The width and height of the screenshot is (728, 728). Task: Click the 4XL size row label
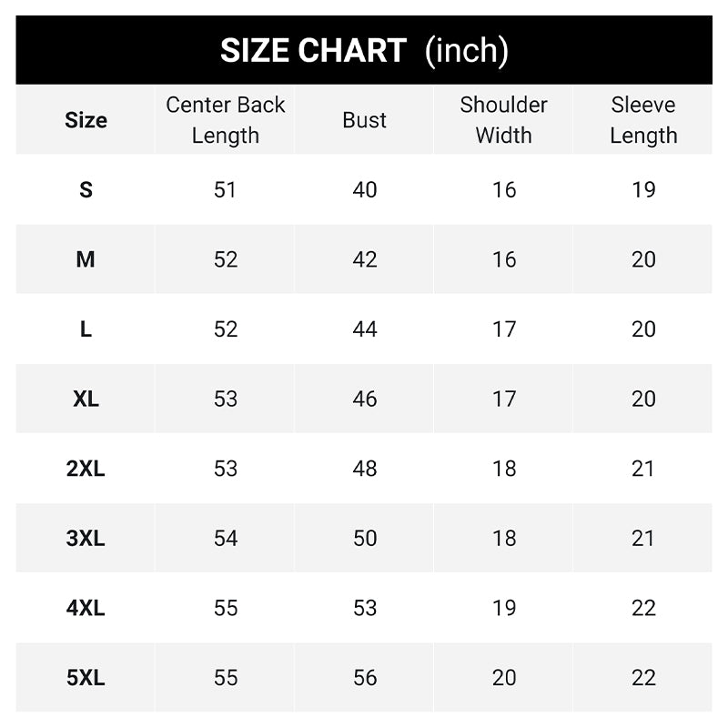[86, 608]
